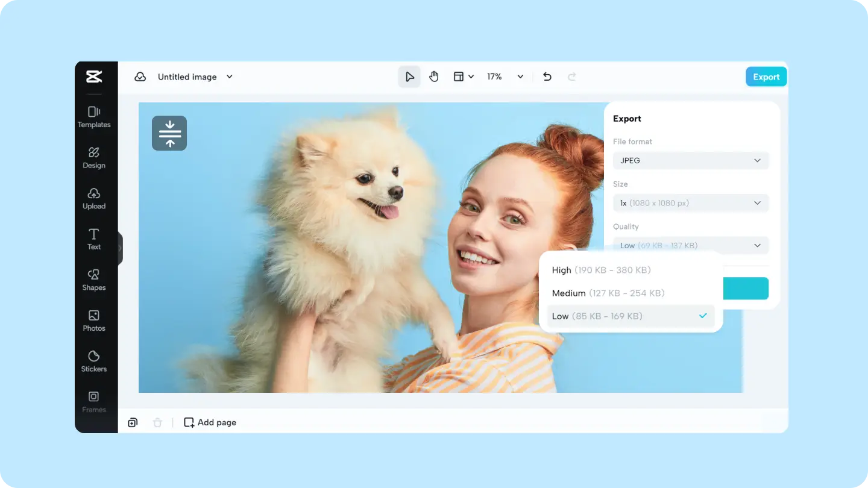868x488 pixels.
Task: Collapse the left side panel handle
Action: tap(120, 248)
